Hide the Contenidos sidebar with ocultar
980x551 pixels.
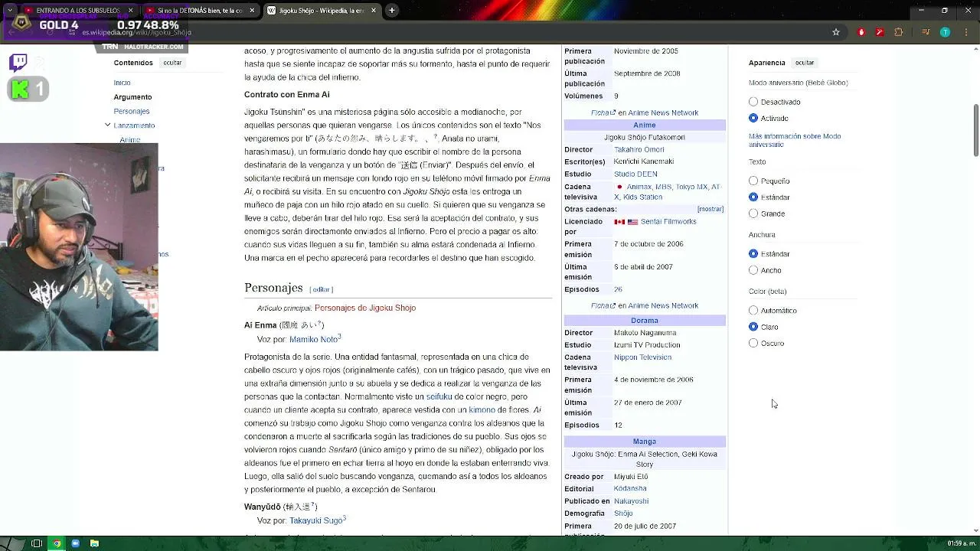(172, 63)
